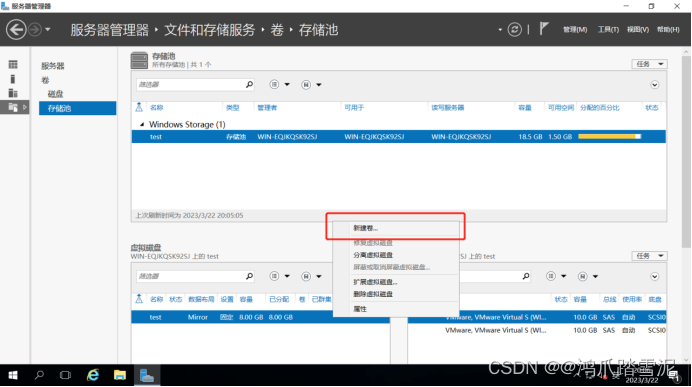
Task: Open the 任务 dropdown for physical disks
Action: [x=649, y=256]
